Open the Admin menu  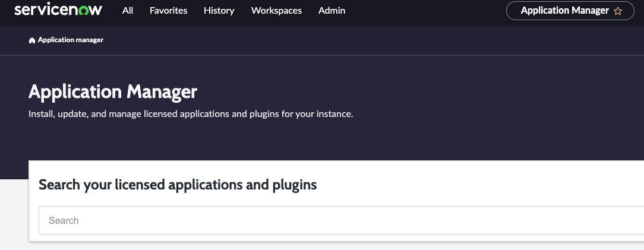click(332, 11)
